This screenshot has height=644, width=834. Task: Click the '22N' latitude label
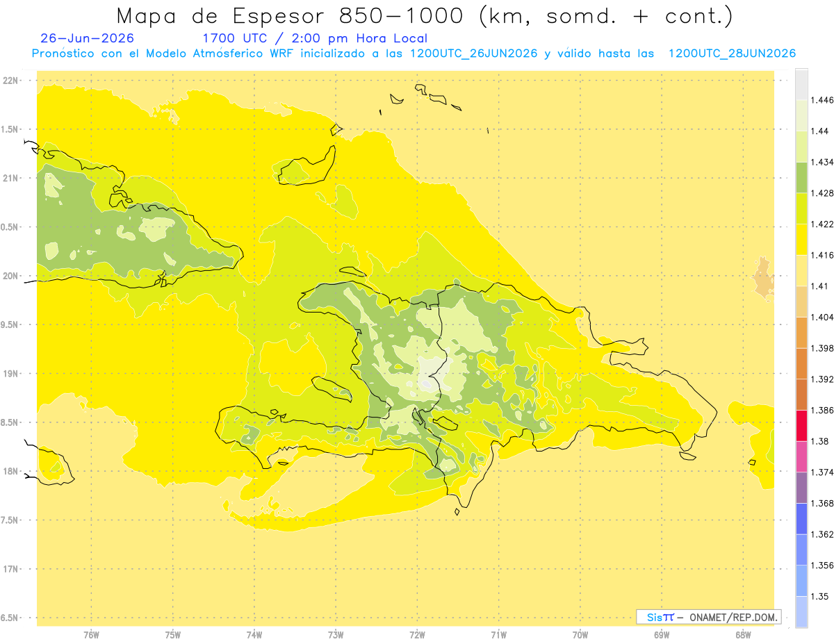(x=11, y=80)
